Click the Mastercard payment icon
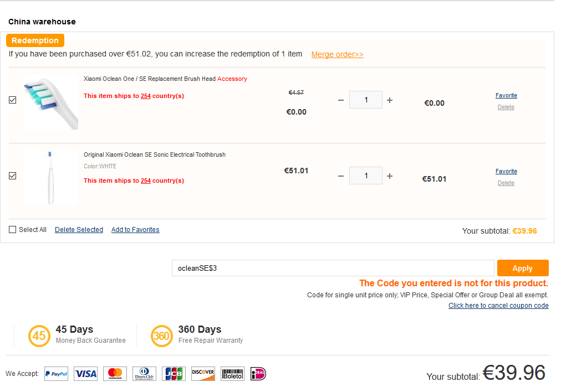 pos(115,374)
